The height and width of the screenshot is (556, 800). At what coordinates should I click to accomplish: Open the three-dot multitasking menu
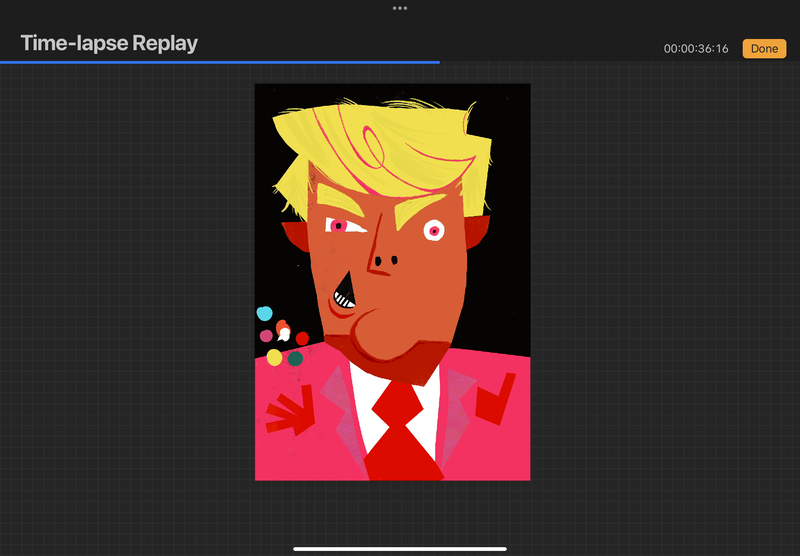(x=400, y=7)
